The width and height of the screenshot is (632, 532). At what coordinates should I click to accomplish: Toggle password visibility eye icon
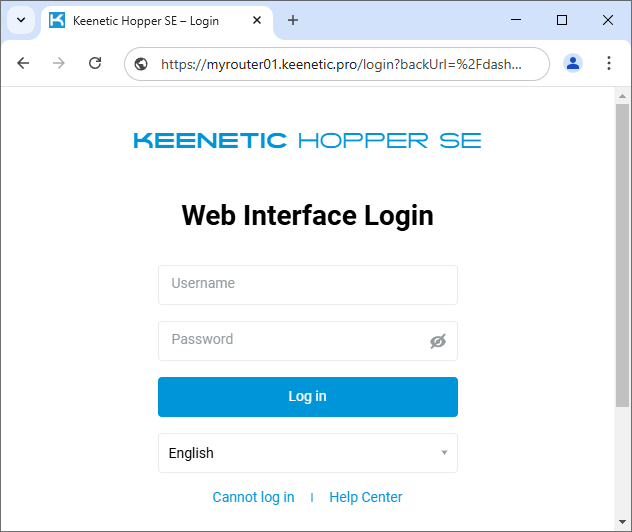tap(437, 341)
